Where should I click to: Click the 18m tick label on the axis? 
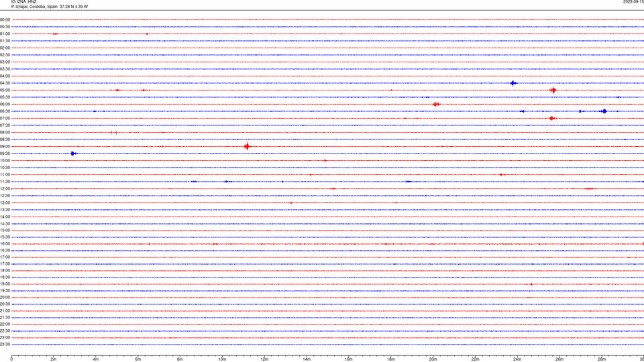pyautogui.click(x=391, y=359)
